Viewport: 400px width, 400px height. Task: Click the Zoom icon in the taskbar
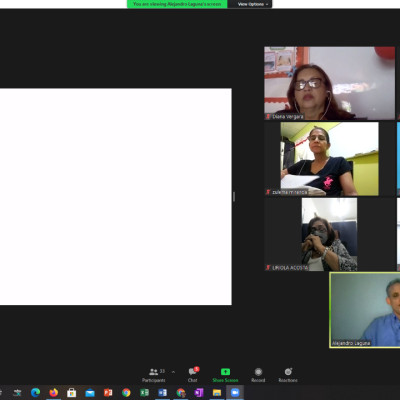point(235,392)
